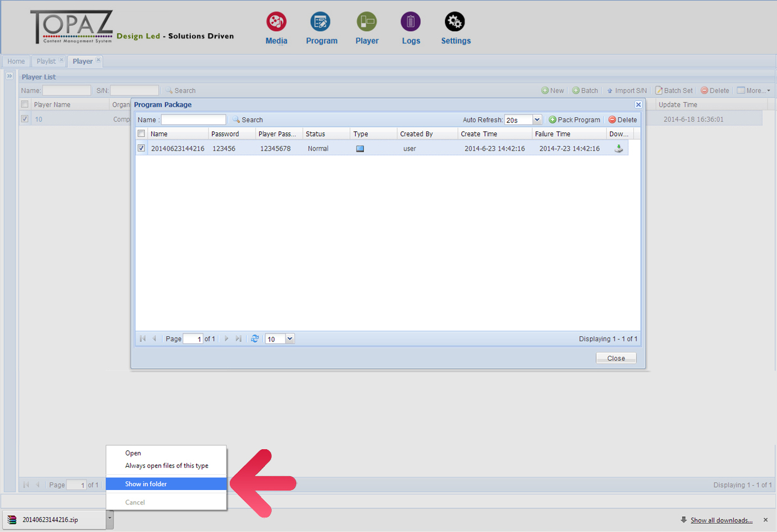Image resolution: width=777 pixels, height=532 pixels.
Task: Uncheck the 20140623144216 package row checkbox
Action: tap(141, 149)
